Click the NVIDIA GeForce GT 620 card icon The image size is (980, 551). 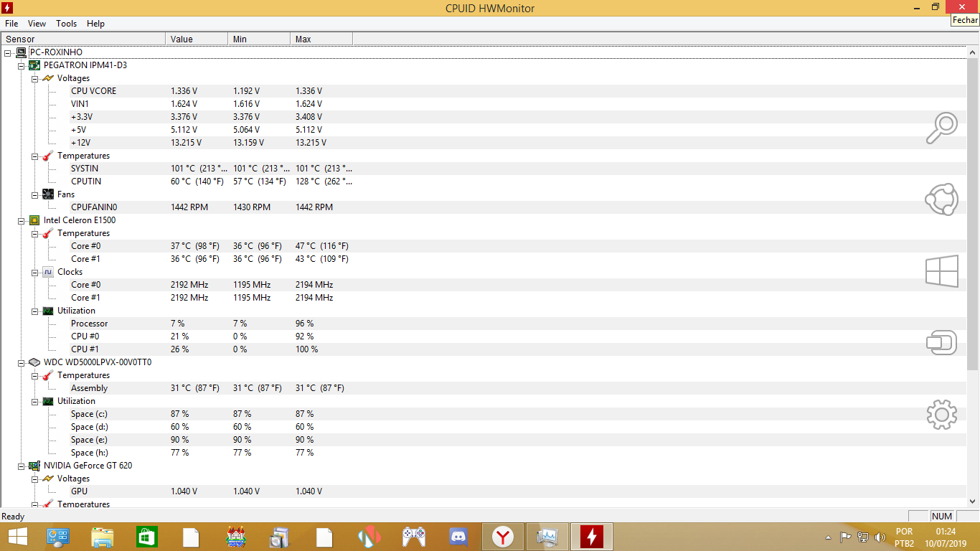tap(34, 466)
